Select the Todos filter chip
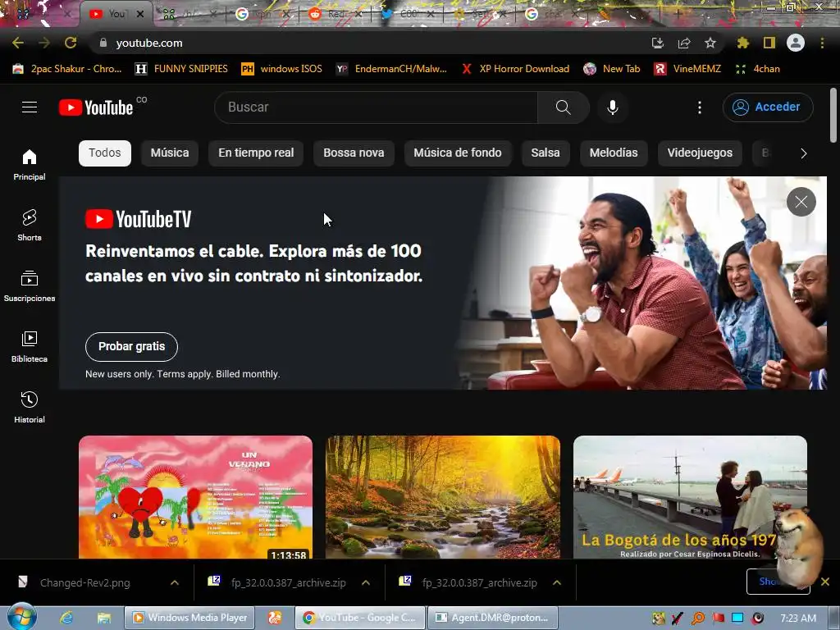The height and width of the screenshot is (630, 840). tap(105, 153)
